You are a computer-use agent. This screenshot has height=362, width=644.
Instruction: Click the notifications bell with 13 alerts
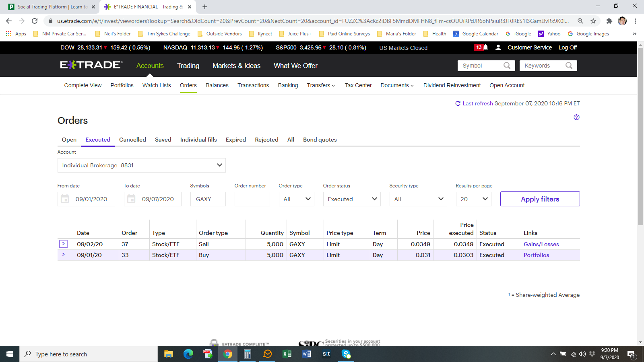click(481, 47)
